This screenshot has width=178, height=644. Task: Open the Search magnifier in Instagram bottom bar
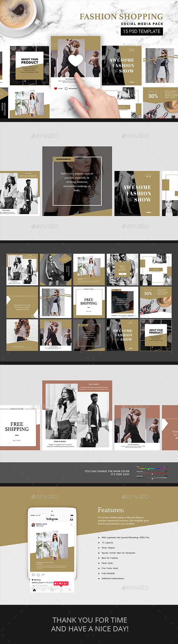[x=43, y=590]
